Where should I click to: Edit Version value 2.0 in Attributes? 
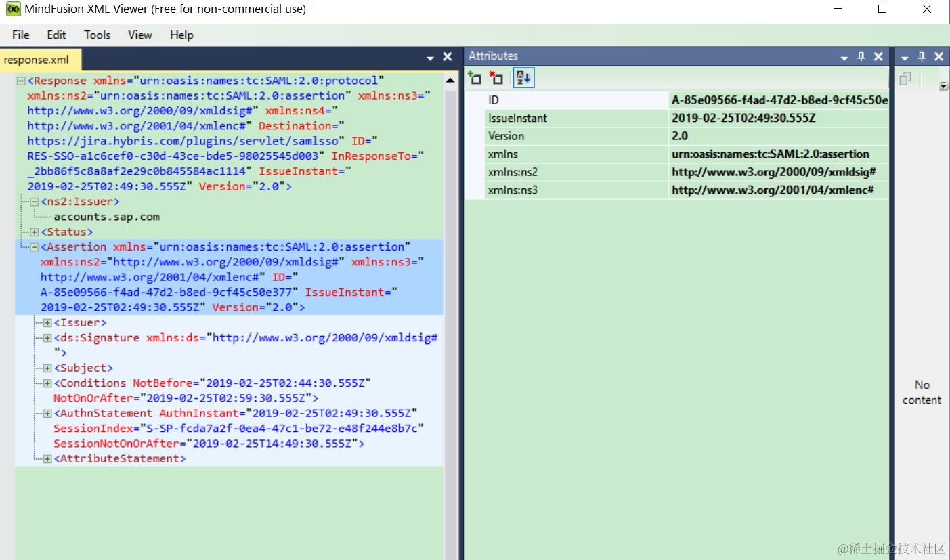[779, 136]
